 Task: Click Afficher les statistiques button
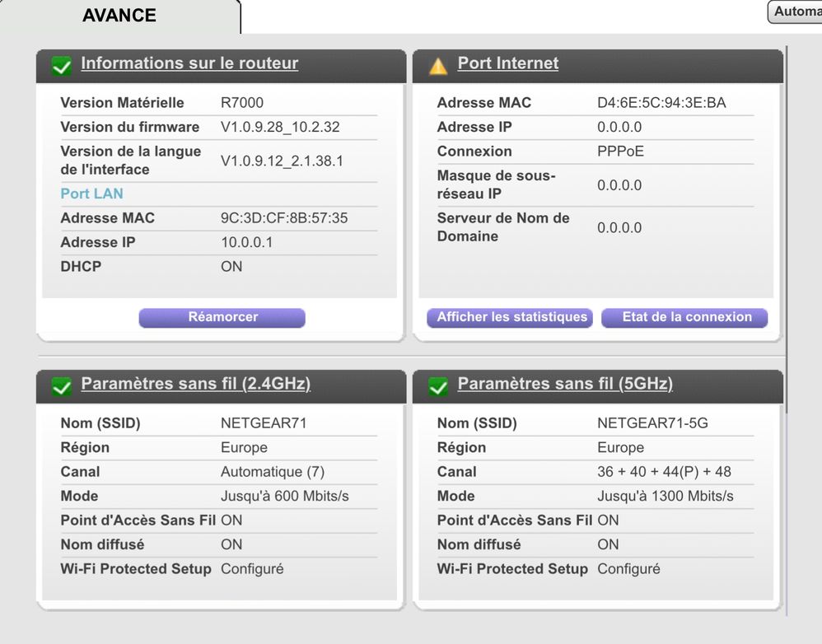(x=510, y=318)
